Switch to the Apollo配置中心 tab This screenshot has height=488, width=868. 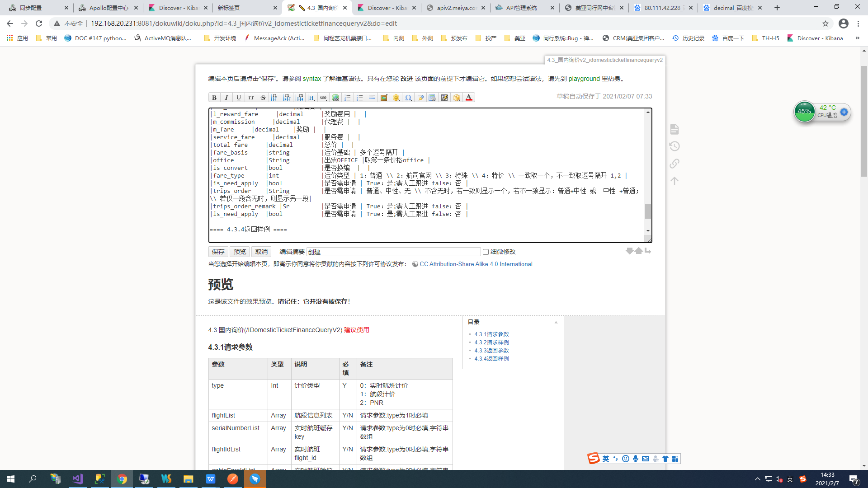click(x=108, y=8)
